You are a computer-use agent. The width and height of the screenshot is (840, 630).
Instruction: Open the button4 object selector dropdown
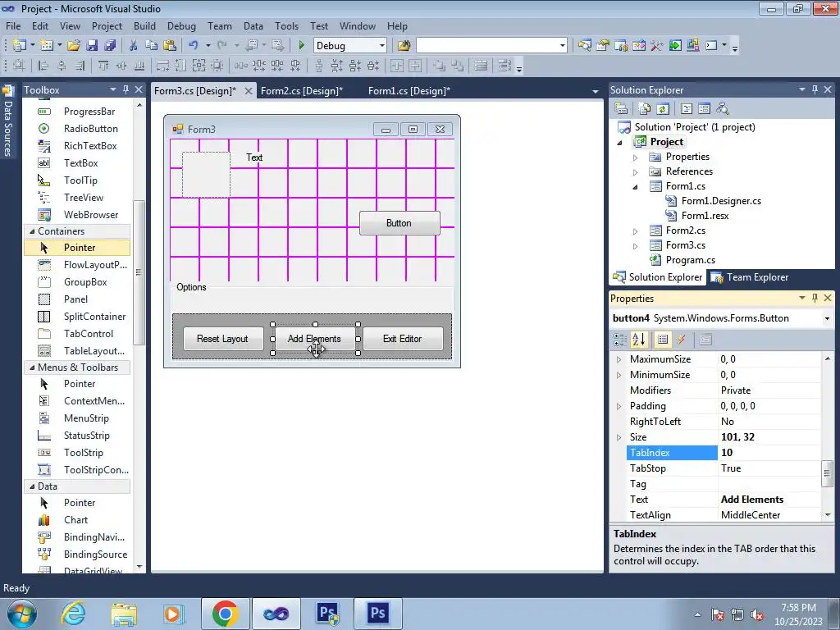click(827, 318)
